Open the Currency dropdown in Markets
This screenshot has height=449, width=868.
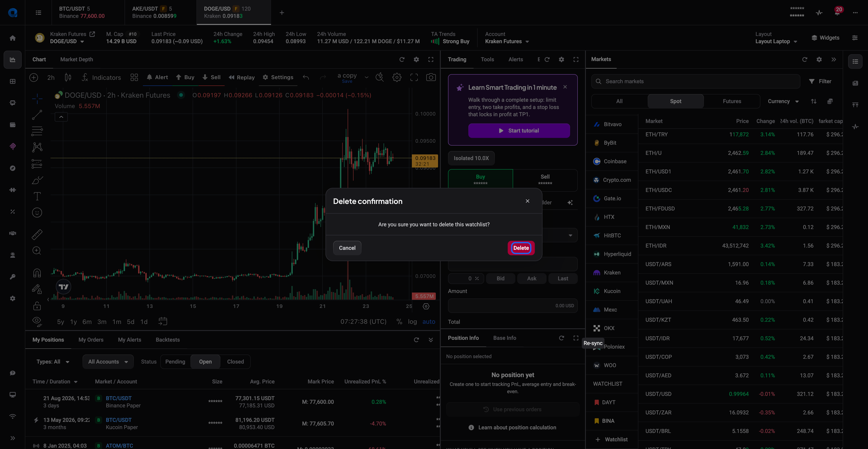(x=783, y=101)
